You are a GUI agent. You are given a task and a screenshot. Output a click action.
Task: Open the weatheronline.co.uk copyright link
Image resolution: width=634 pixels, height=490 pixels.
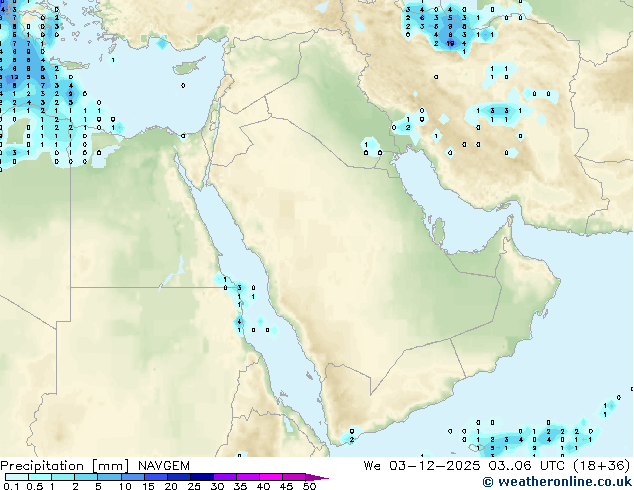pos(557,482)
